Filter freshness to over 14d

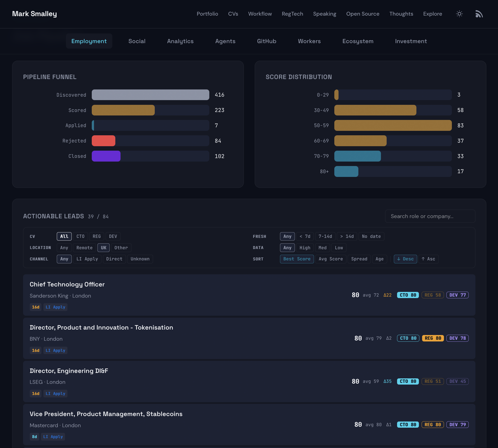[347, 236]
